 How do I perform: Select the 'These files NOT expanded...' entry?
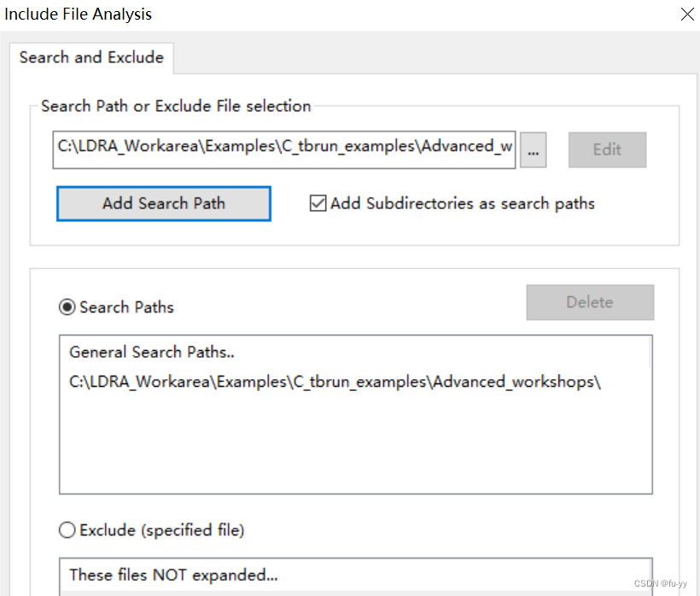click(x=173, y=575)
